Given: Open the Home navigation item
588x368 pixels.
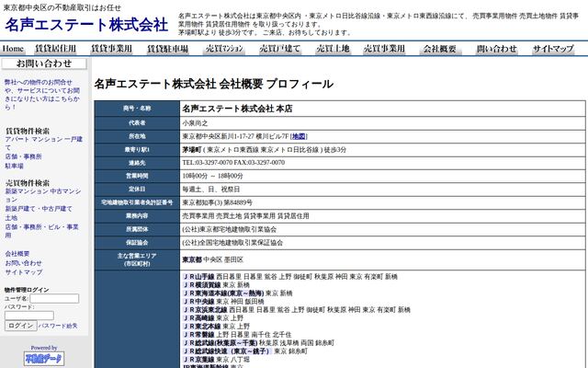Looking at the screenshot, I should (x=13, y=49).
